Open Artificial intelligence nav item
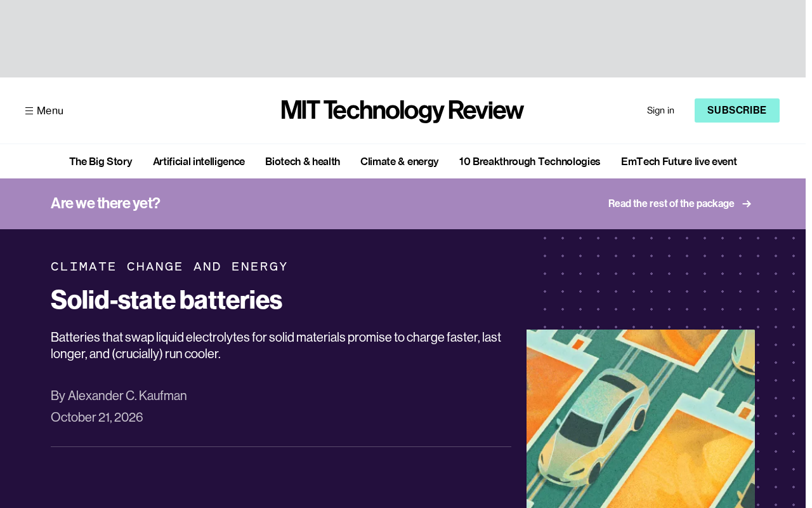Image resolution: width=812 pixels, height=508 pixels. 199,161
